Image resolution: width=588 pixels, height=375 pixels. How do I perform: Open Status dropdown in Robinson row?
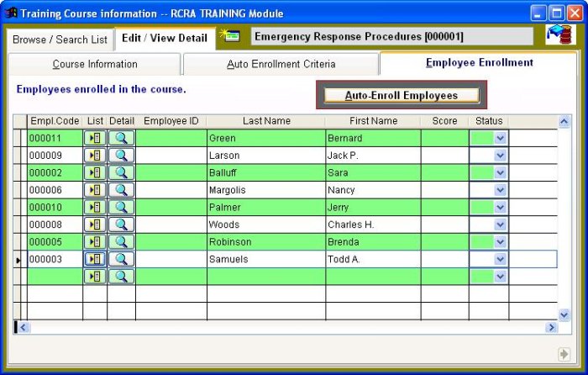click(501, 242)
